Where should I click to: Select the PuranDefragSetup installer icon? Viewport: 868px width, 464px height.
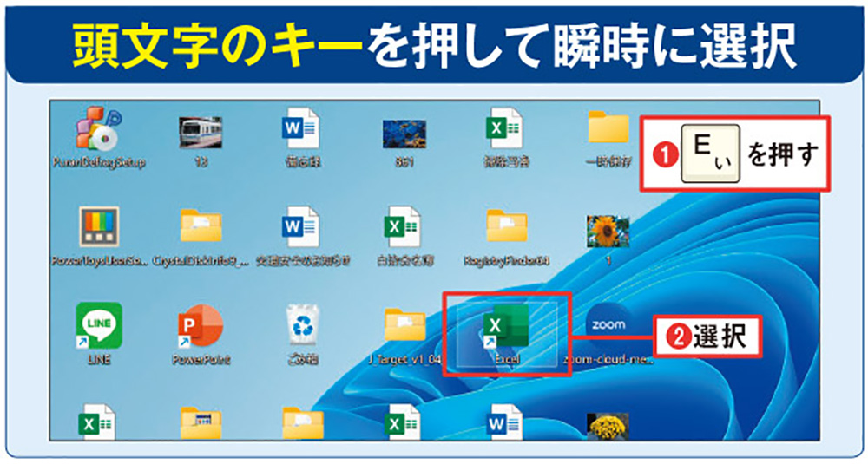(99, 129)
